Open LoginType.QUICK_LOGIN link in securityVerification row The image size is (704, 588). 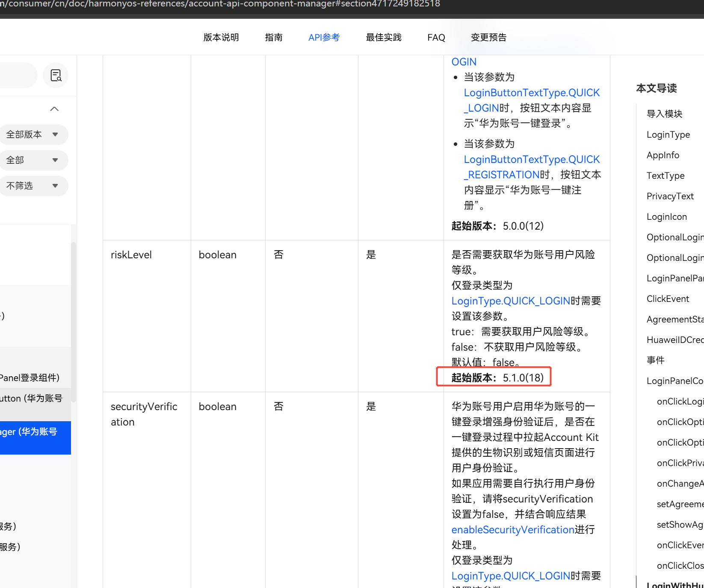[x=511, y=576]
